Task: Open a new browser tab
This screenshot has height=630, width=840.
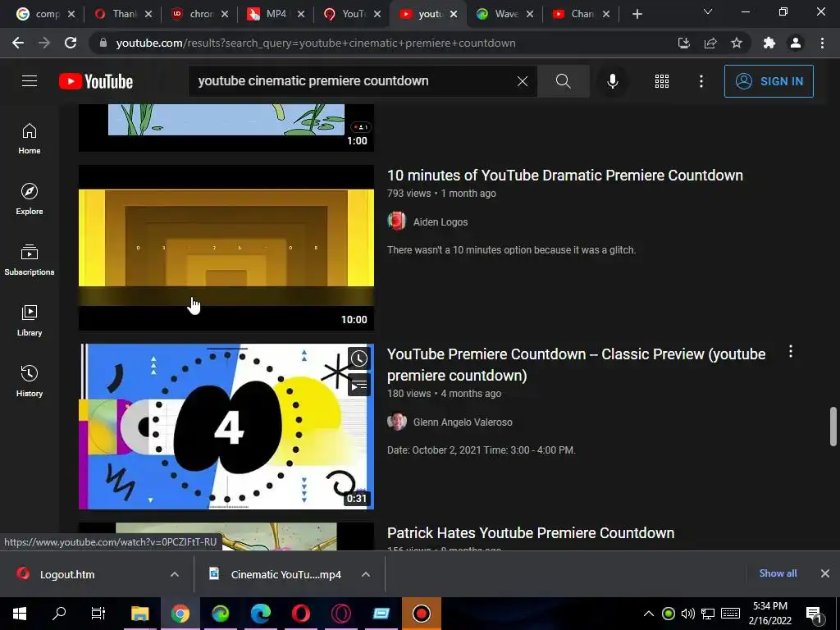Action: (x=637, y=14)
